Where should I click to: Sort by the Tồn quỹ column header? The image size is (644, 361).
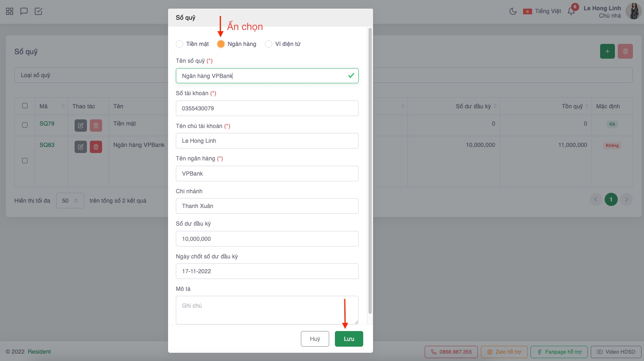coord(572,106)
